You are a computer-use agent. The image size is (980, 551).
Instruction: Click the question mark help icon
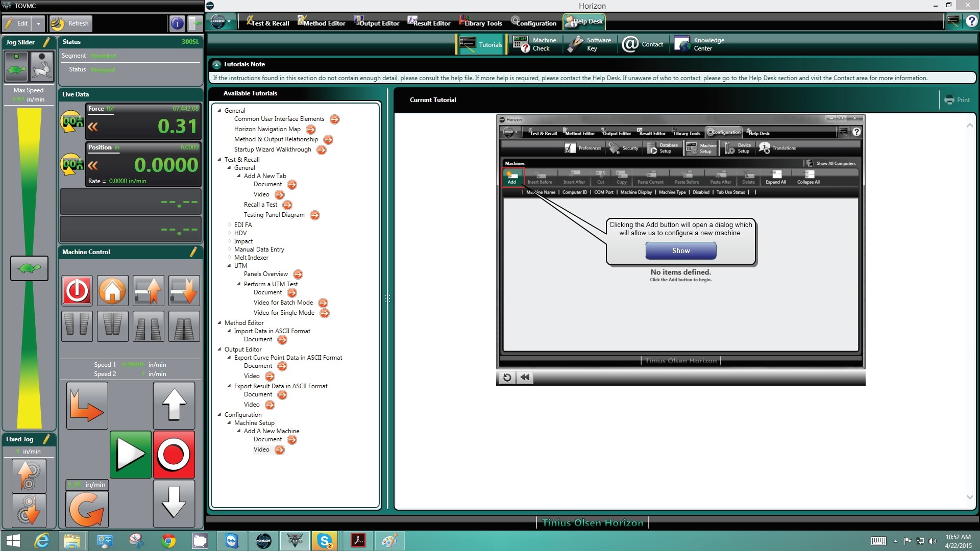tap(971, 21)
